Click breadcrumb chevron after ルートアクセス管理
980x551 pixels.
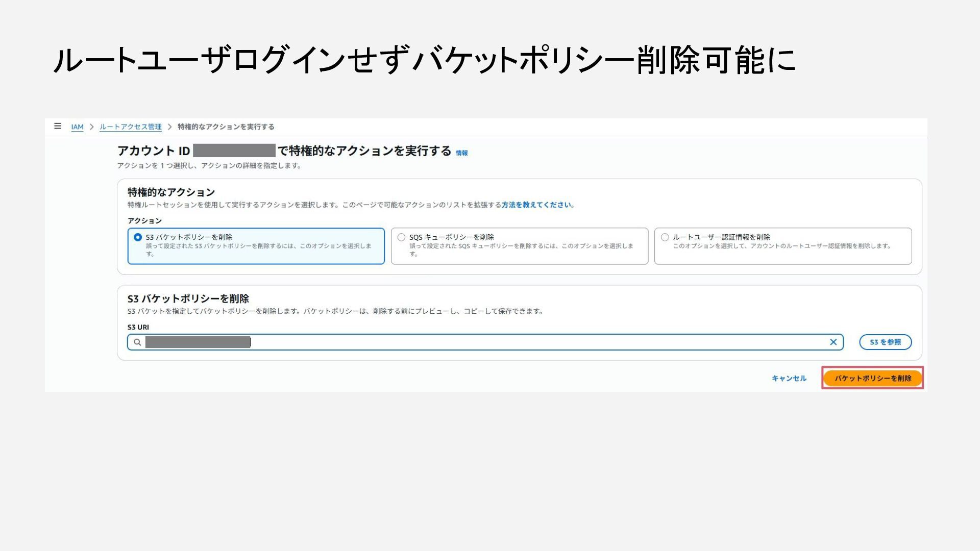click(170, 127)
